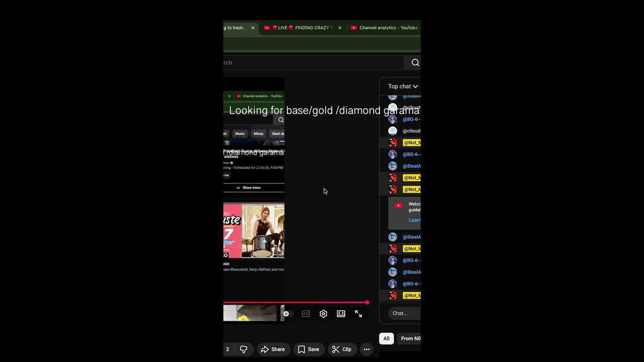Click the Music chip inside the streamed video

coord(240,134)
